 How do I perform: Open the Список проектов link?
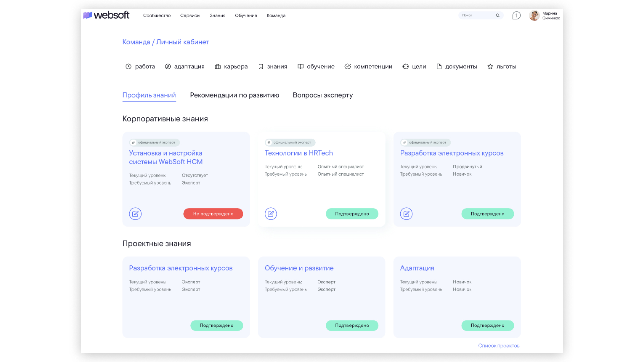pyautogui.click(x=498, y=346)
